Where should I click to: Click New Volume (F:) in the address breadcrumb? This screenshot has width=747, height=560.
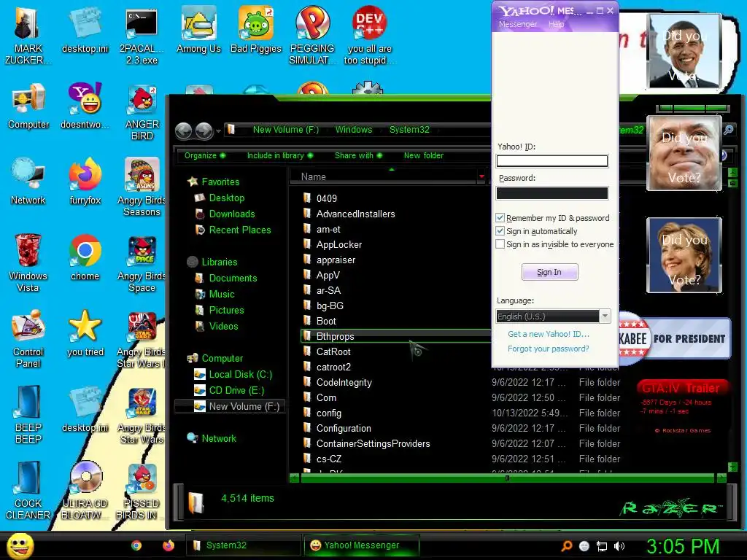tap(286, 130)
